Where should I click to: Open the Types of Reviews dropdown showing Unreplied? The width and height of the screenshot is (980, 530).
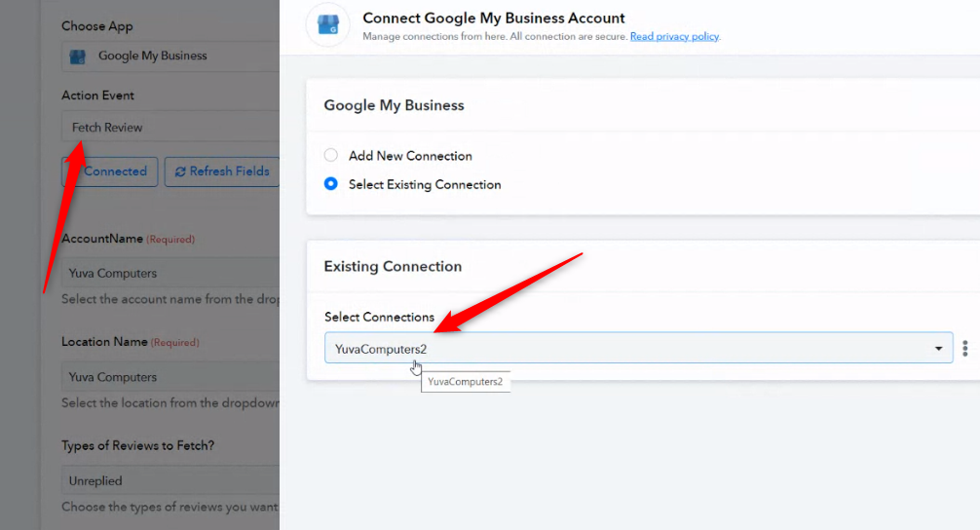click(x=170, y=480)
